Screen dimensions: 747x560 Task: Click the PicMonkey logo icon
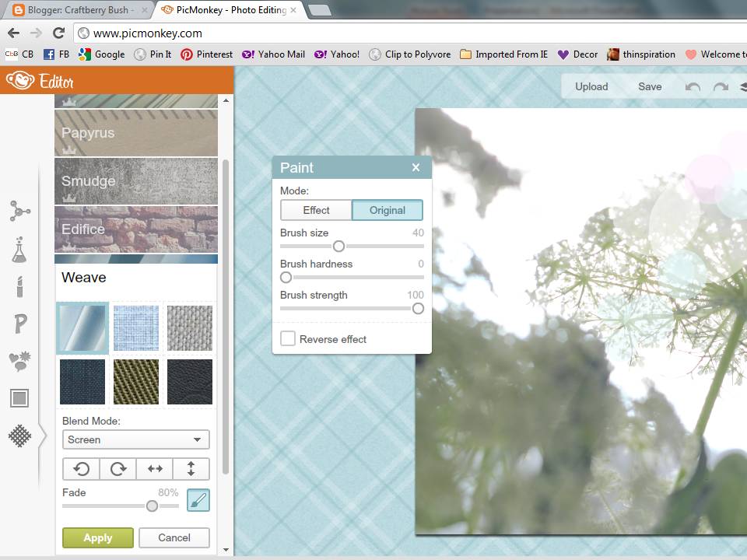tap(20, 80)
